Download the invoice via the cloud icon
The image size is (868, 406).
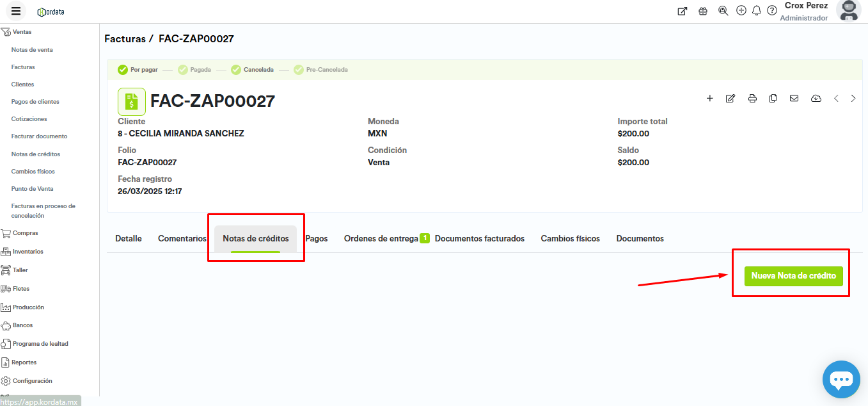coord(816,99)
